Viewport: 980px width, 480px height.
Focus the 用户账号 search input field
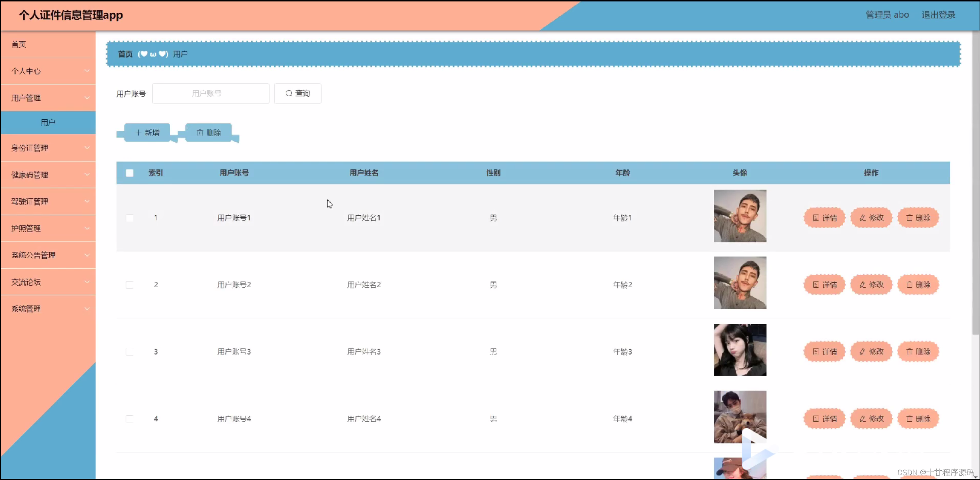coord(210,94)
